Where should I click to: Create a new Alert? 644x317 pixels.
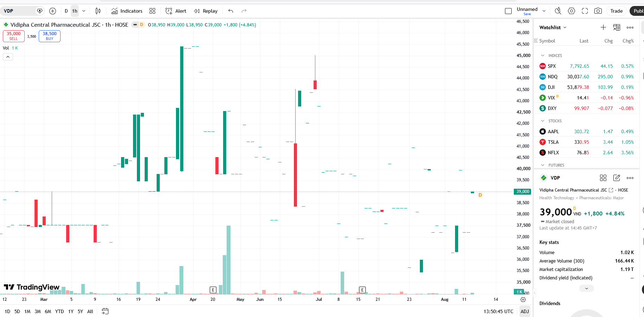(x=176, y=11)
